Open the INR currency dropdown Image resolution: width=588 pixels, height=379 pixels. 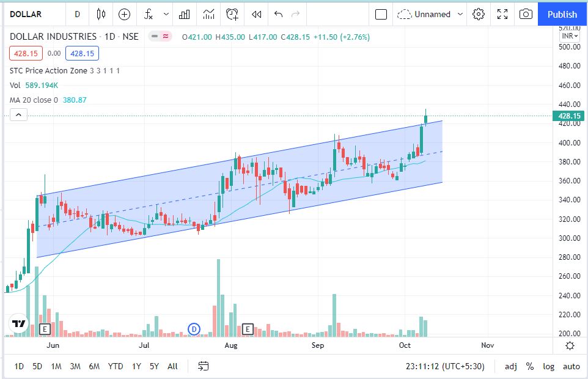tap(570, 36)
